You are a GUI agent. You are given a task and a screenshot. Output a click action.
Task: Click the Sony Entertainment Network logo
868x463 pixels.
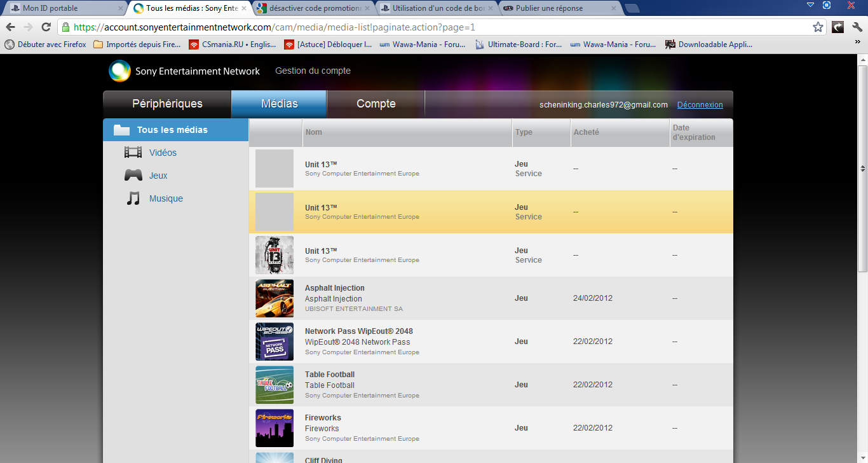(184, 71)
